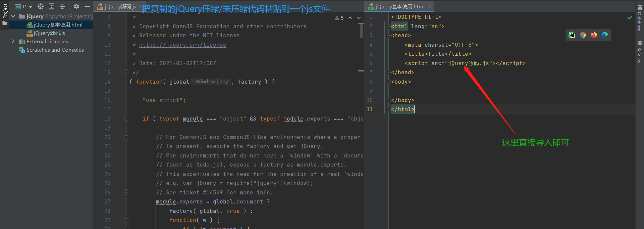The image size is (644, 229).
Task: Click the warnings count indicator
Action: [x=339, y=18]
